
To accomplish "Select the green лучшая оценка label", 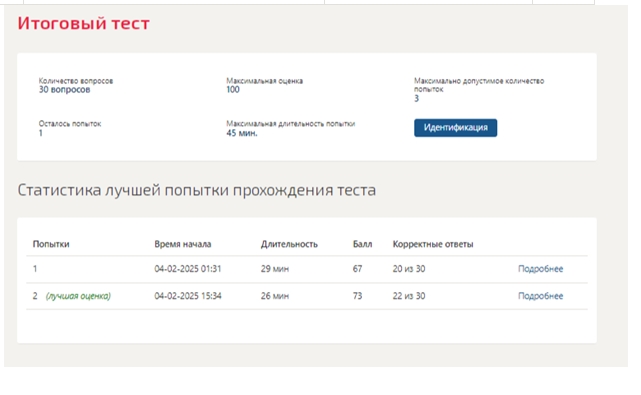I will click(78, 296).
